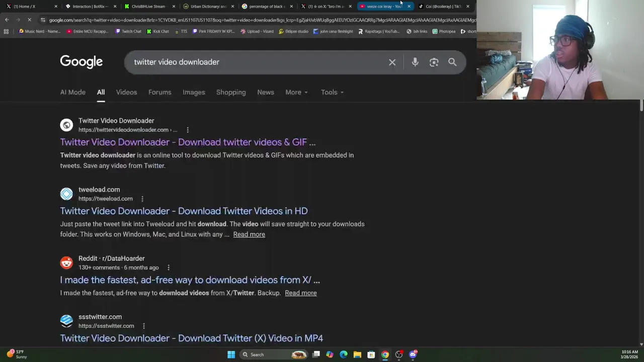Click Read more on the Reddit snippet
This screenshot has height=362, width=644.
(x=300, y=293)
